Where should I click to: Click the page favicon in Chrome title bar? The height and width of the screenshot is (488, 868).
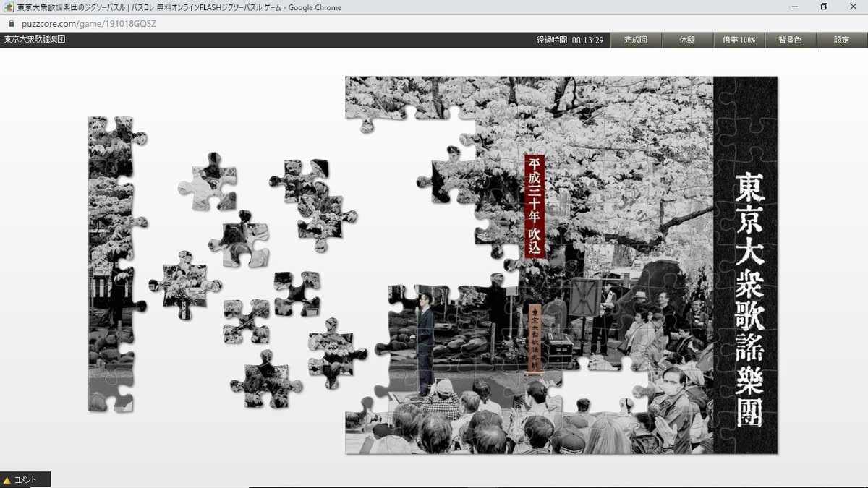click(x=8, y=7)
